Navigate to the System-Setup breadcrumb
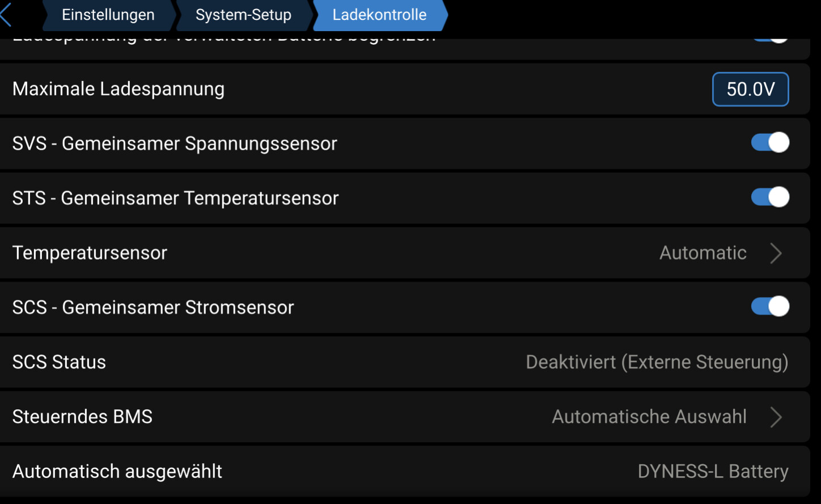This screenshot has width=821, height=504. tap(243, 15)
